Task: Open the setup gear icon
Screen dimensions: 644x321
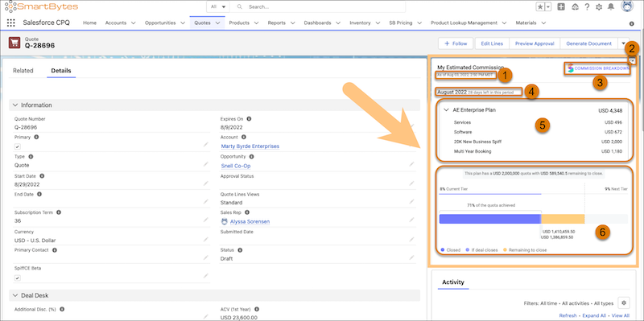Action: pyautogui.click(x=599, y=6)
